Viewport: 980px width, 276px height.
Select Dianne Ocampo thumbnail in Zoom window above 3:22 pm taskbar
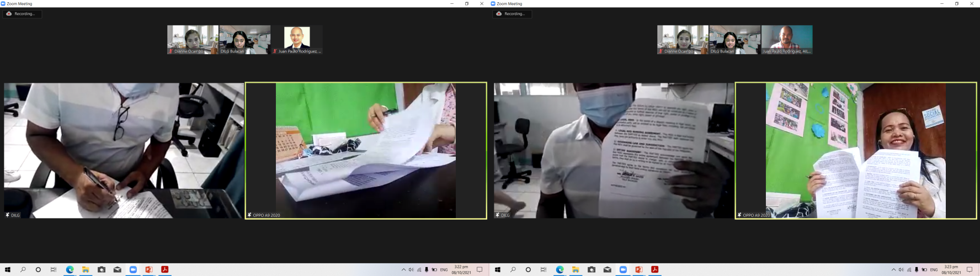pyautogui.click(x=193, y=40)
